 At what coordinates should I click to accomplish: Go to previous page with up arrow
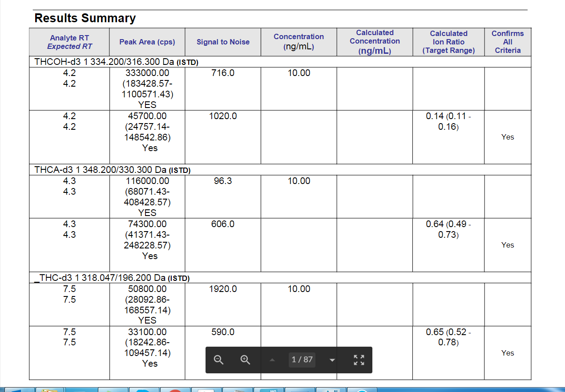[x=272, y=360]
